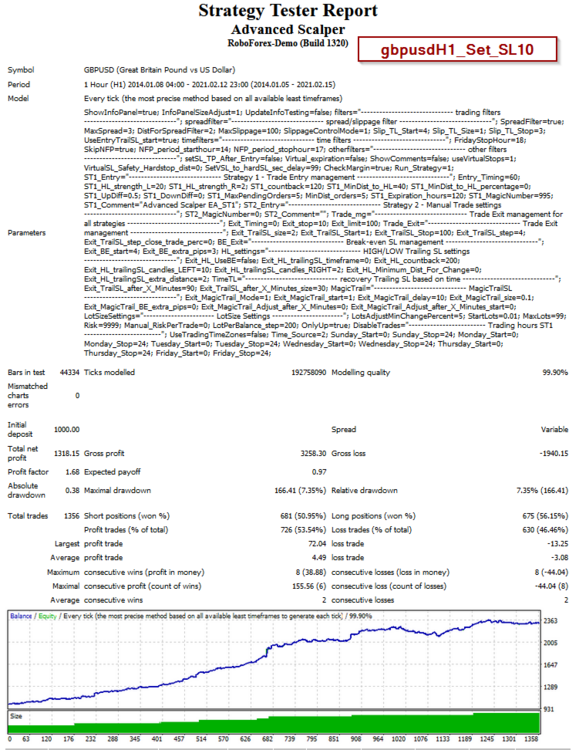The width and height of the screenshot is (579, 750).
Task: Click the 'Gross loss' label
Action: 348,453
